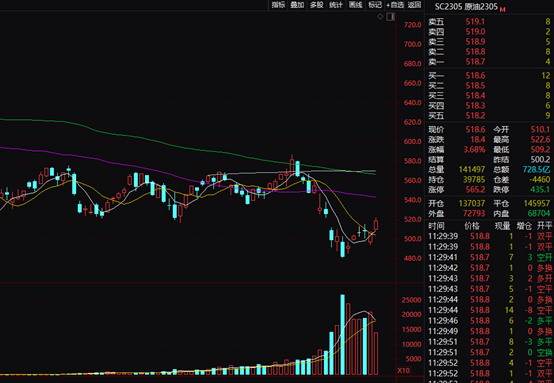The image size is (554, 383).
Task: Select the 11:29:43 多开 trade row
Action: 490,278
